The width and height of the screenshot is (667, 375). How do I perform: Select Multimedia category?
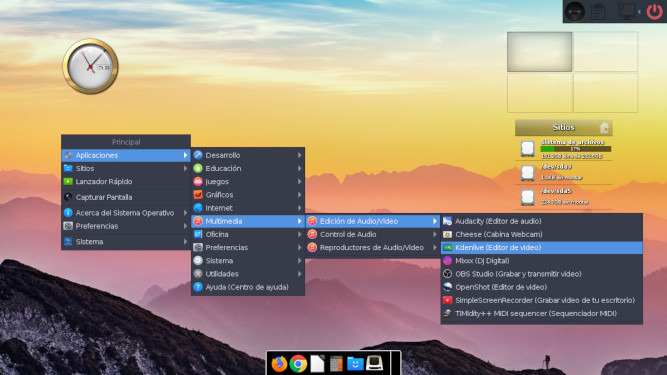(x=248, y=221)
